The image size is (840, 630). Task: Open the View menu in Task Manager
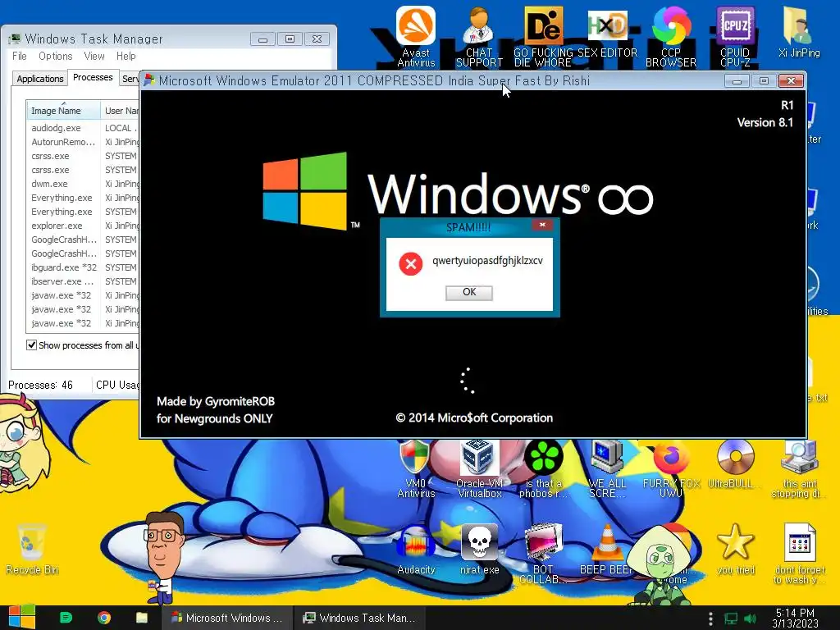tap(94, 56)
